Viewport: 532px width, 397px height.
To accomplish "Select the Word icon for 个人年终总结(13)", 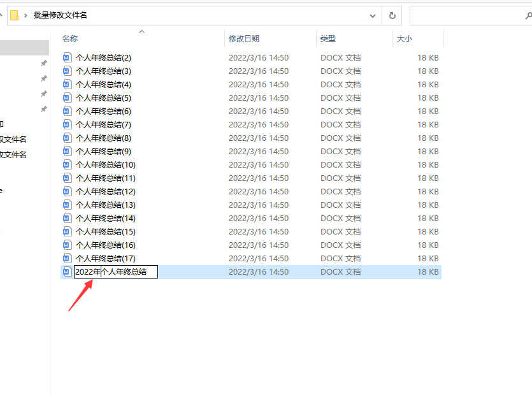I will [67, 205].
